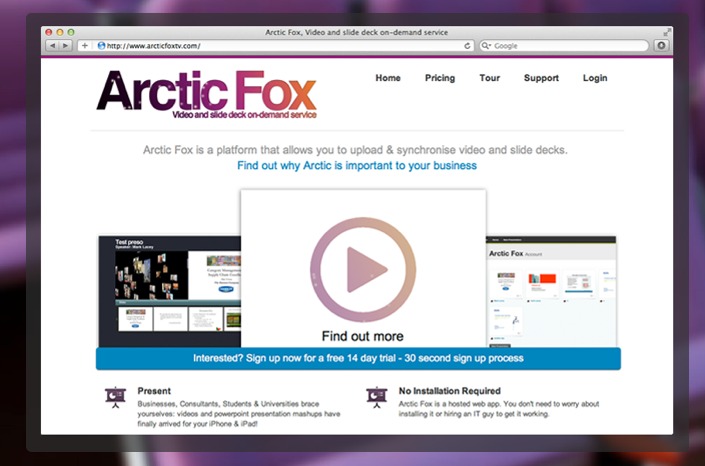This screenshot has height=466, width=705.
Task: Reload the page with the refresh icon
Action: 467,46
